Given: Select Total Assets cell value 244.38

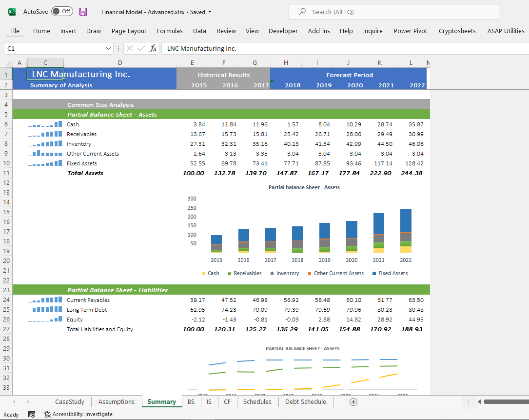Looking at the screenshot, I should (x=411, y=173).
